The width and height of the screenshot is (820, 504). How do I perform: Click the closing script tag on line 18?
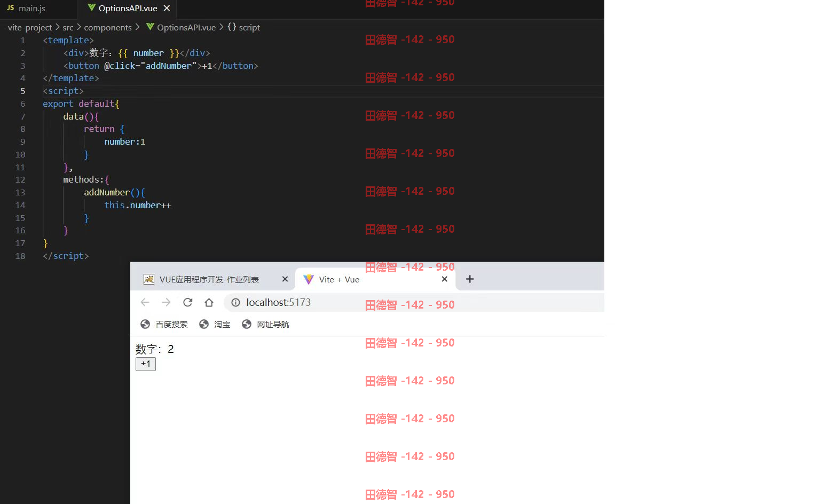click(x=66, y=256)
